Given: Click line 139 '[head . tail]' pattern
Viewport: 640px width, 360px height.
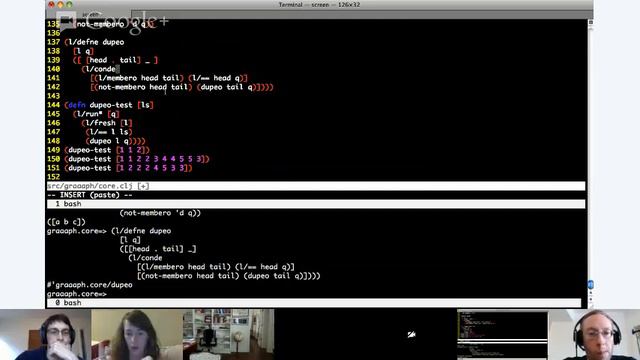Looking at the screenshot, I should point(113,60).
